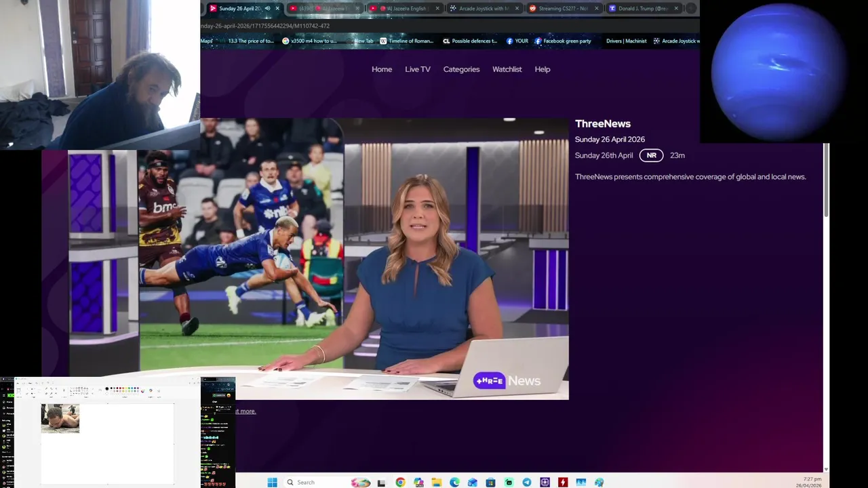Close the Streaming CS2 tab
The width and height of the screenshot is (868, 488).
pyautogui.click(x=597, y=9)
